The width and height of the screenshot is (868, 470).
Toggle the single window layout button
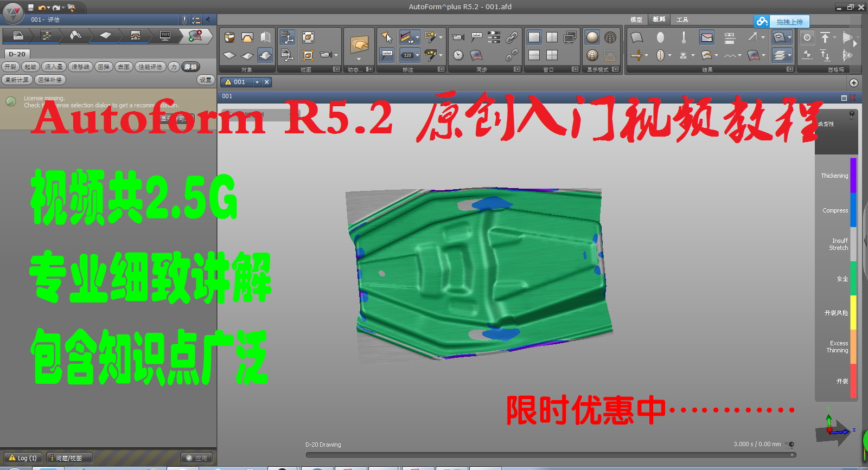(534, 37)
